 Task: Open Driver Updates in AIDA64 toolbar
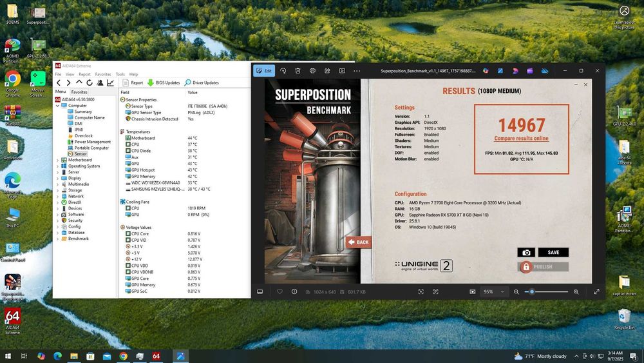[x=202, y=83]
